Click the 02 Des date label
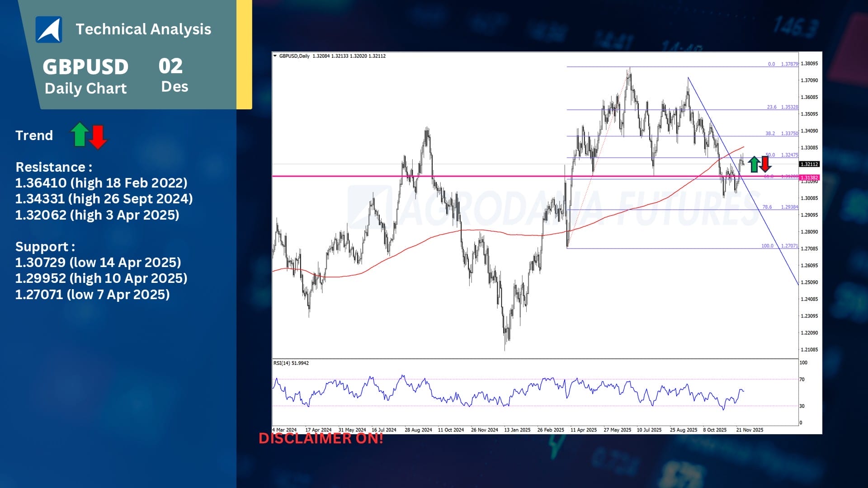The height and width of the screenshot is (488, 868). [x=172, y=75]
